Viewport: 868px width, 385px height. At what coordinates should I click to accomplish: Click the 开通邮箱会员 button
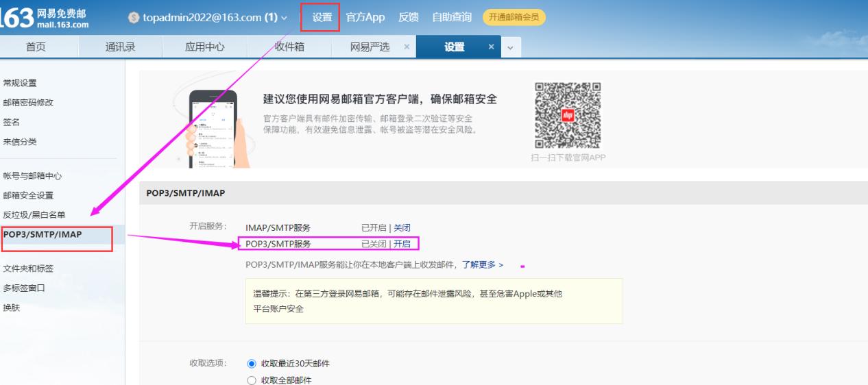pyautogui.click(x=514, y=17)
